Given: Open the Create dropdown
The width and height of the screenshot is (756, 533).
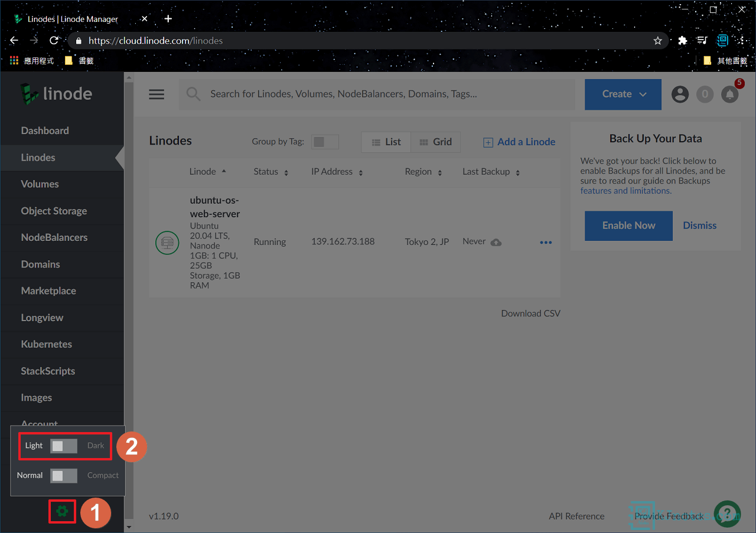Looking at the screenshot, I should 623,94.
